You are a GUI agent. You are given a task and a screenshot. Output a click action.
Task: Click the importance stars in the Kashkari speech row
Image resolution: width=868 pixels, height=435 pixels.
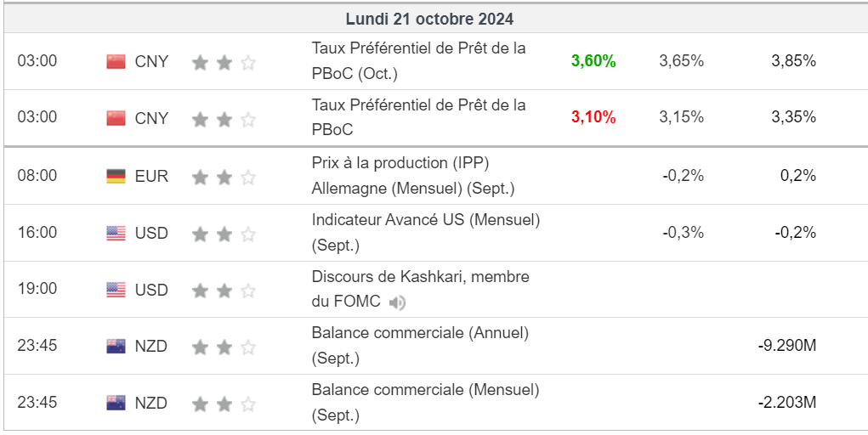224,291
